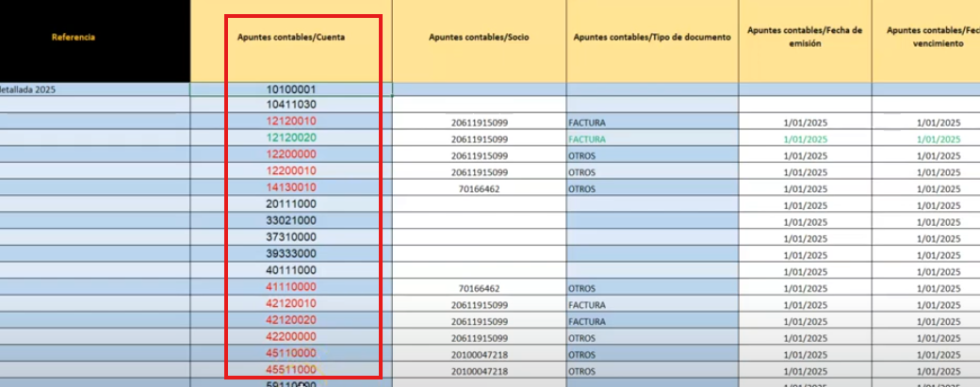Select account cell 10411030

click(x=291, y=105)
